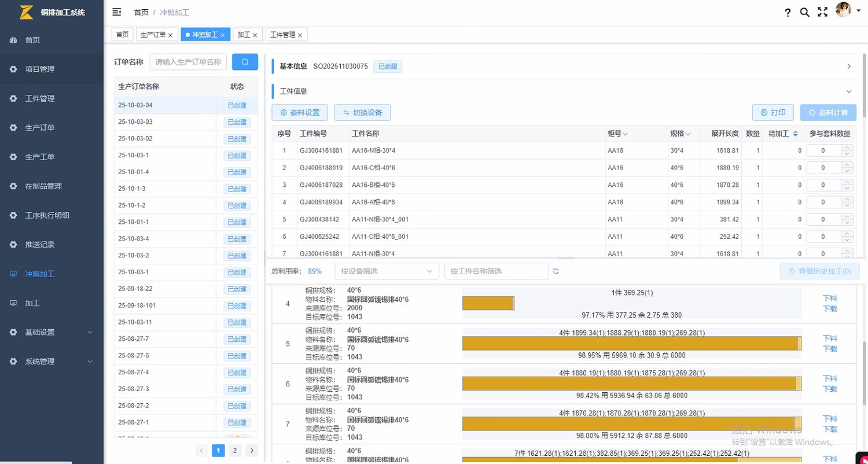Close the 生产订单 tab
The height and width of the screenshot is (464, 868).
[170, 35]
